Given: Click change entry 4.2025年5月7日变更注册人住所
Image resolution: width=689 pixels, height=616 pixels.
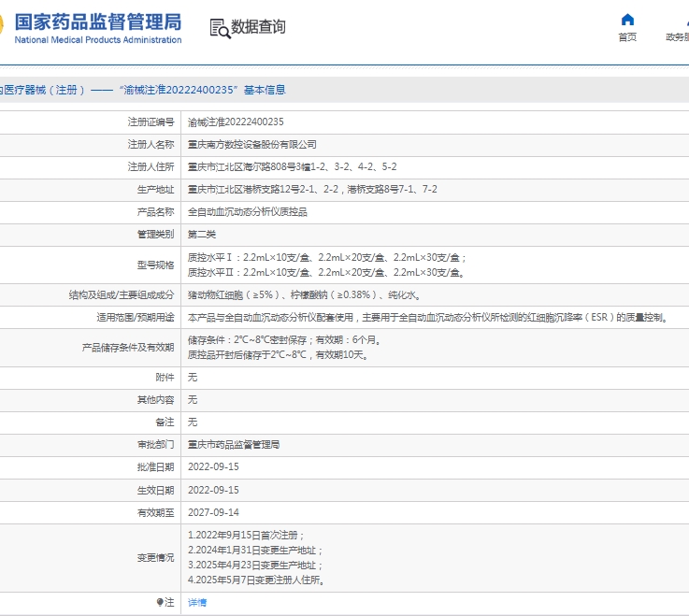Looking at the screenshot, I should pos(256,580).
